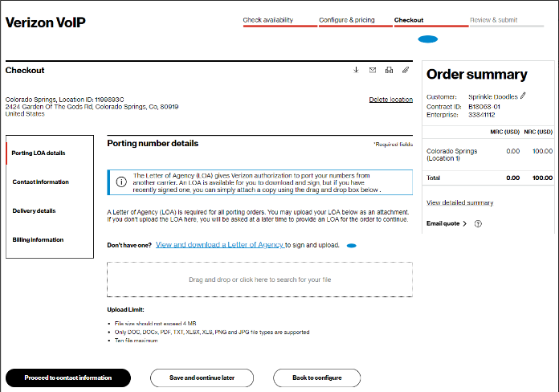Screen dimensions: 559x392
Task: Open Delivery details section
Action: 35,211
